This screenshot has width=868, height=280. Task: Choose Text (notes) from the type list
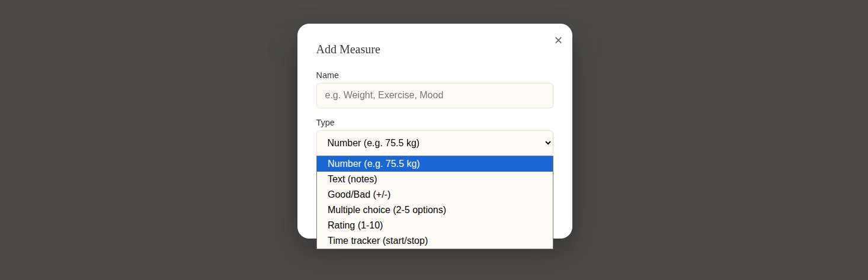(x=353, y=179)
